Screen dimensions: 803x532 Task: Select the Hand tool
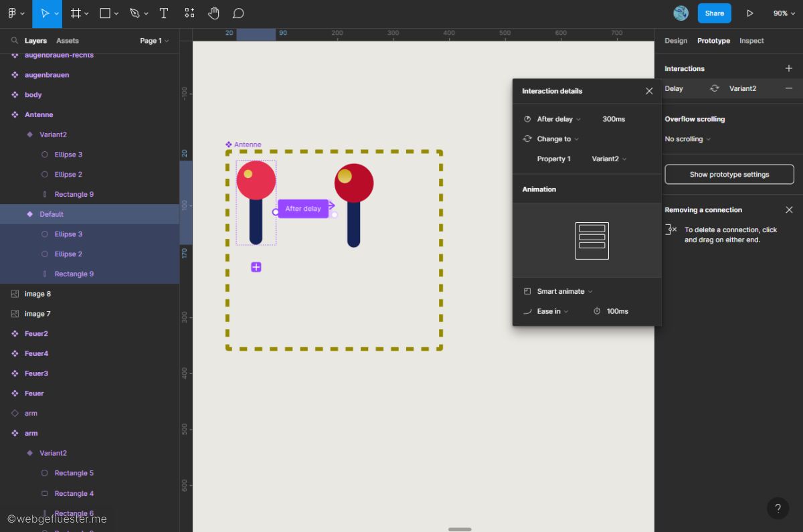coord(213,13)
